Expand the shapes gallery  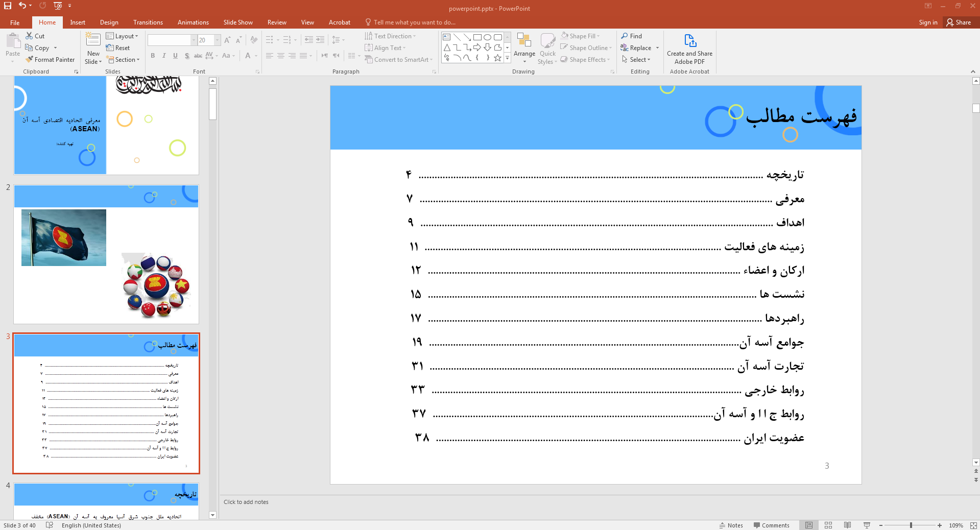tap(507, 58)
